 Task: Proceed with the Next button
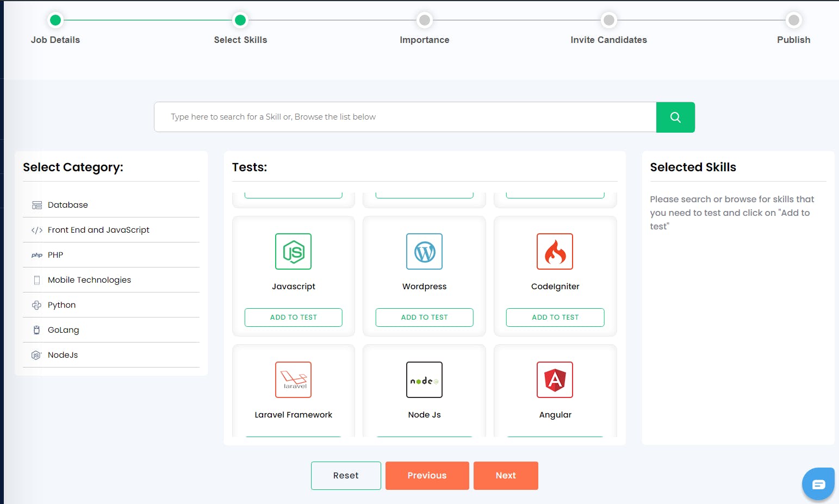point(506,476)
